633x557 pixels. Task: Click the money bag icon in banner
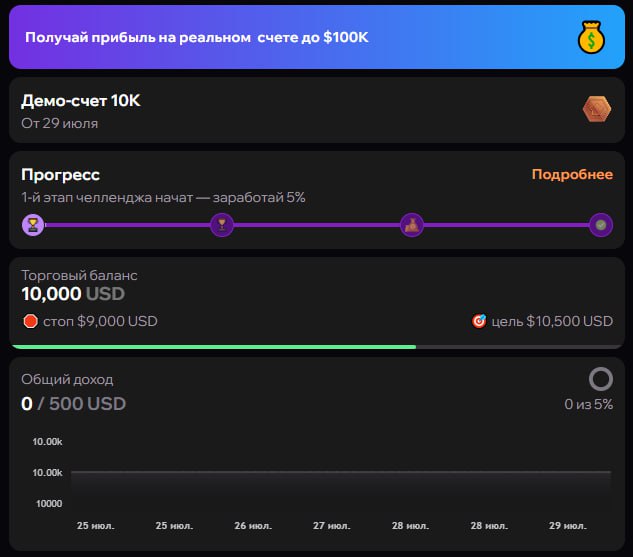click(591, 37)
